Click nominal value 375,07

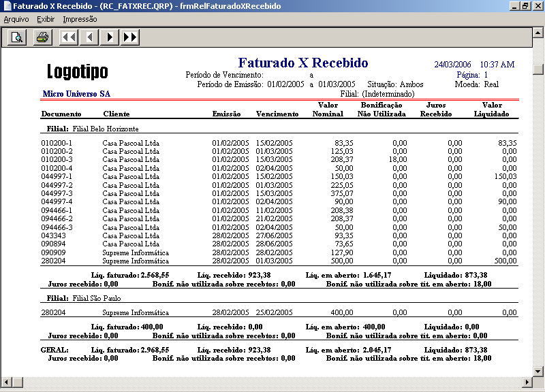[342, 193]
